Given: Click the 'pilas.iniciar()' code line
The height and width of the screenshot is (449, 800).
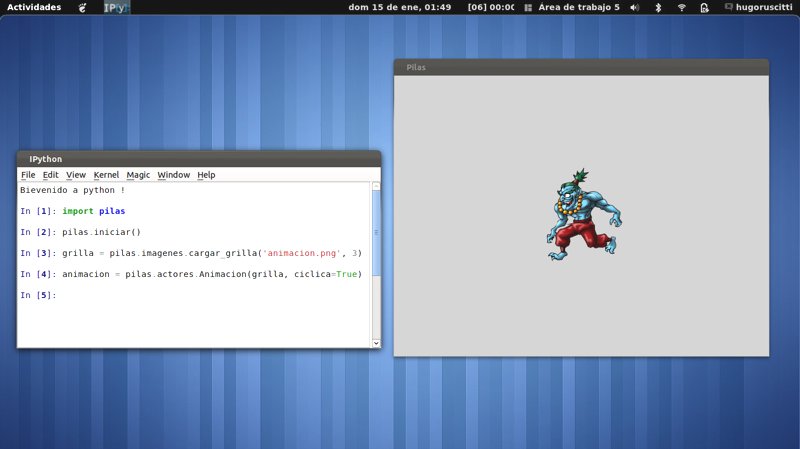Looking at the screenshot, I should (101, 232).
